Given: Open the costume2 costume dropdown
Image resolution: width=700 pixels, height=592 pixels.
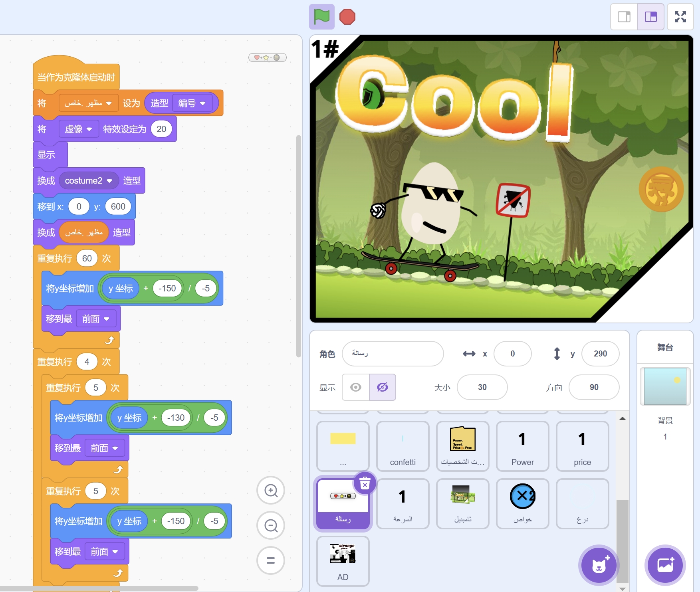Looking at the screenshot, I should (89, 181).
